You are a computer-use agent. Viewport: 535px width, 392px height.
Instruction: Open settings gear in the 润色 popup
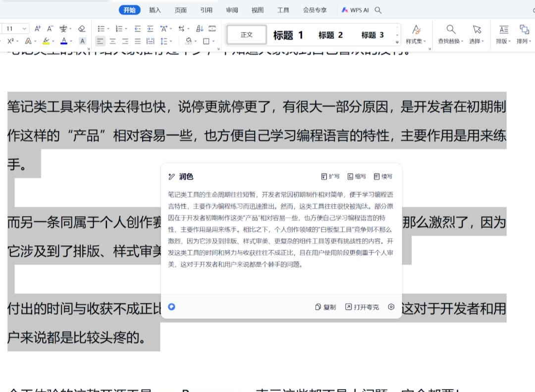391,307
